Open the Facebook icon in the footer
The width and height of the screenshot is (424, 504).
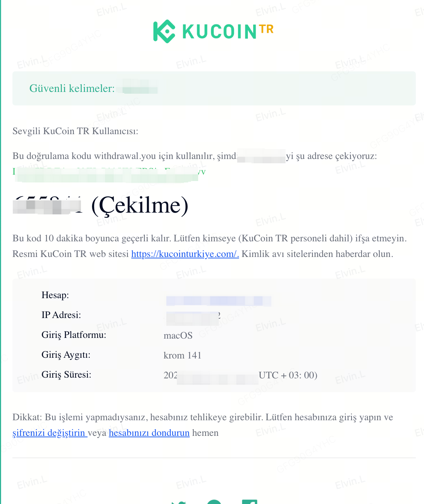point(249,502)
